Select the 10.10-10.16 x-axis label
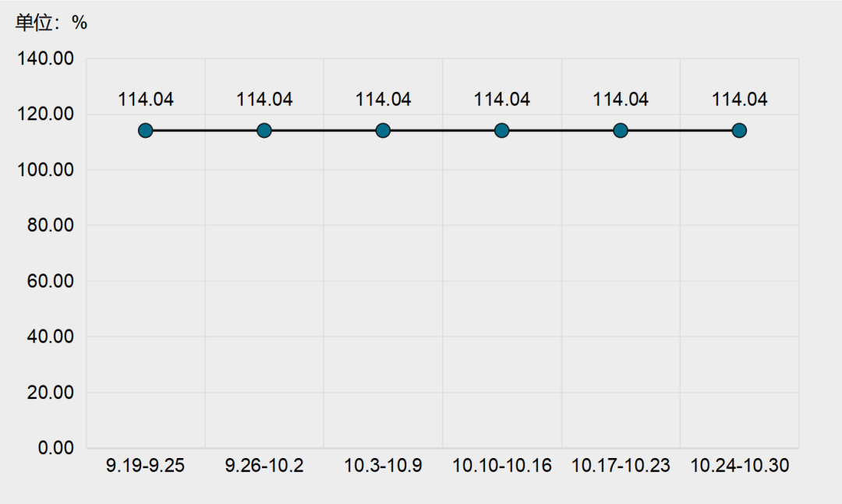This screenshot has width=842, height=504. click(501, 465)
